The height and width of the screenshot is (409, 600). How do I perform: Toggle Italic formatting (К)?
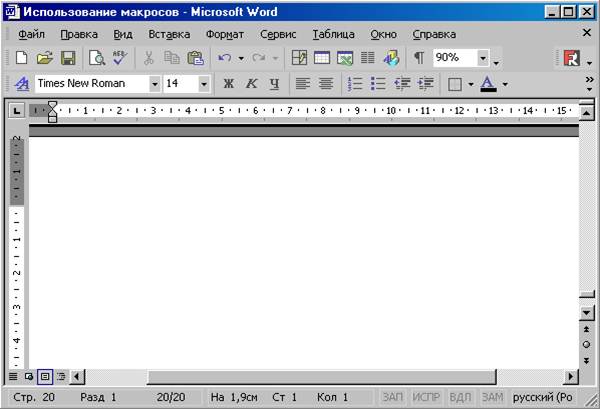point(251,84)
